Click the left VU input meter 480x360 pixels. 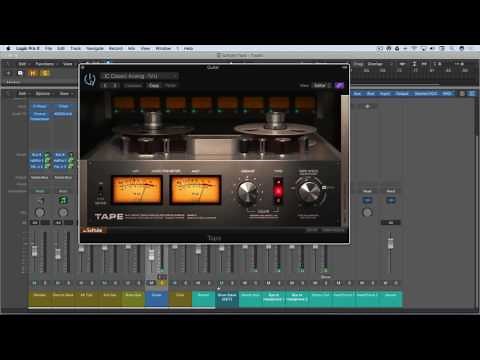(x=137, y=190)
